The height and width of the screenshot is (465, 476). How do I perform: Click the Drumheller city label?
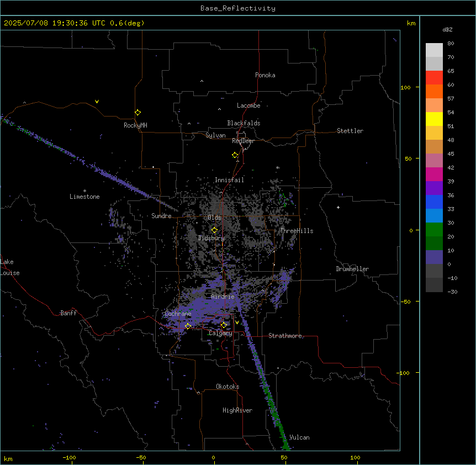point(352,269)
